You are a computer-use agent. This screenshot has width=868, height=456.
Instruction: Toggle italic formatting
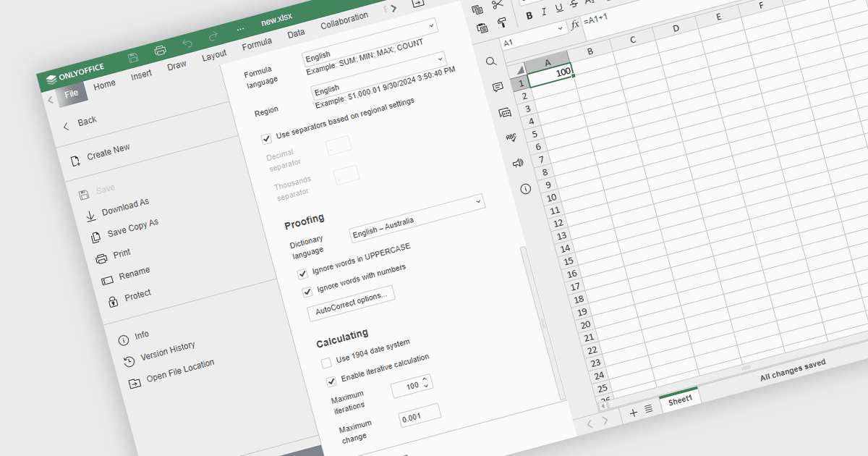tap(544, 12)
